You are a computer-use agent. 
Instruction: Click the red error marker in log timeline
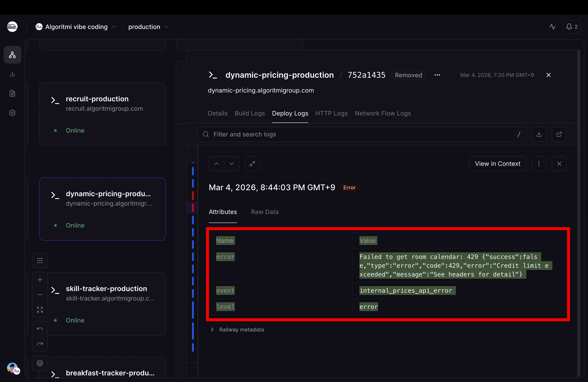[x=193, y=195]
